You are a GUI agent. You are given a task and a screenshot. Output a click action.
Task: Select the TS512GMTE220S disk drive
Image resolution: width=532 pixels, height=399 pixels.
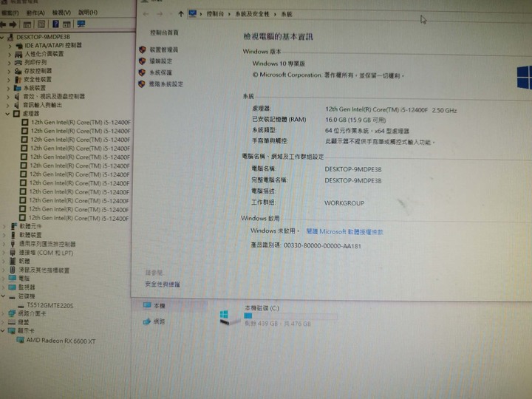[x=50, y=305]
